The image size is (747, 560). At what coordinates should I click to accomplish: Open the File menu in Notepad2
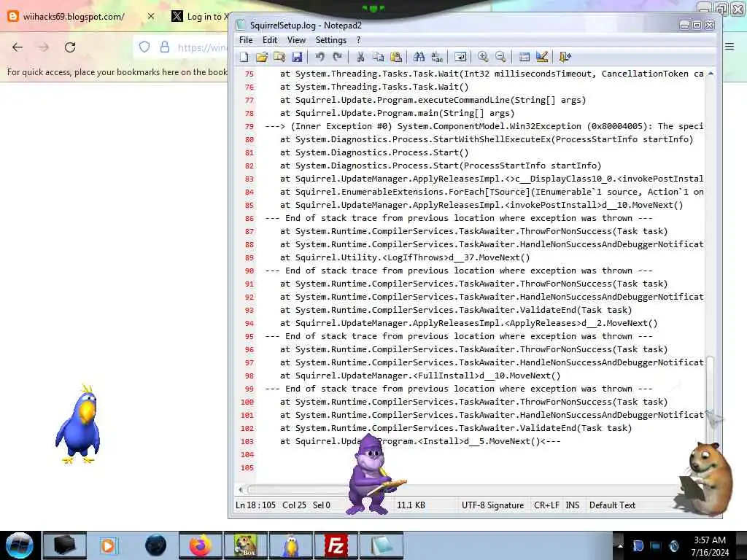[246, 40]
